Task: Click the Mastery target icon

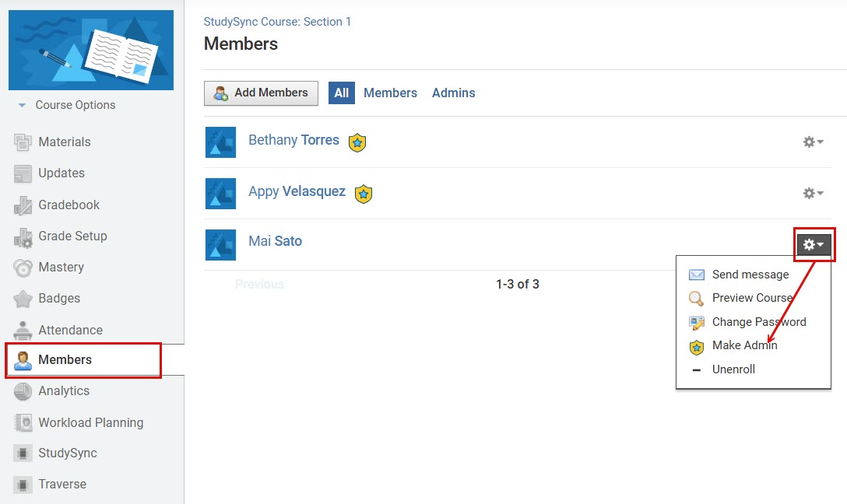Action: pos(23,268)
